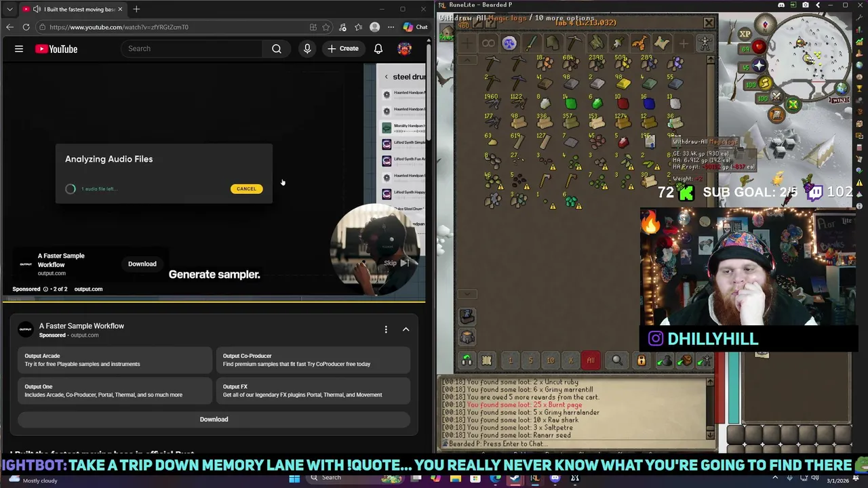
Task: Search bank with magnifying glass button
Action: click(617, 361)
